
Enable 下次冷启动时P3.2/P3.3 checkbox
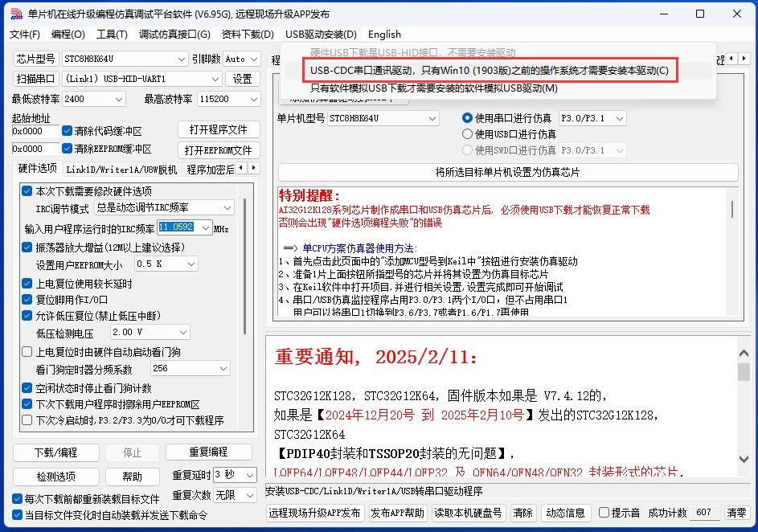[27, 420]
